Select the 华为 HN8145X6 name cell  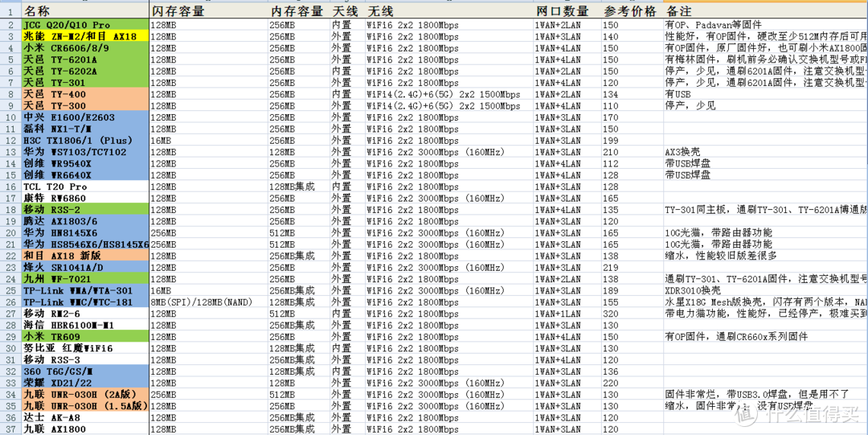click(x=85, y=232)
